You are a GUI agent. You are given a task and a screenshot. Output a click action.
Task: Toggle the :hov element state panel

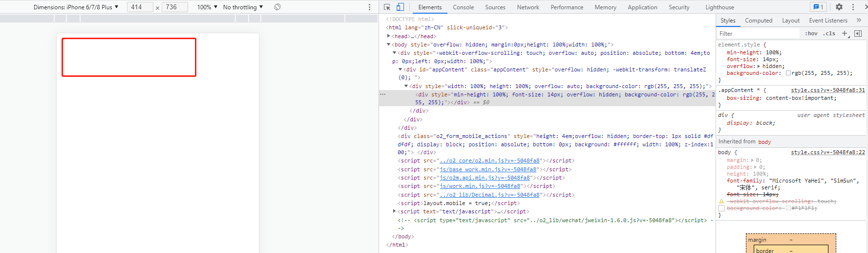[811, 33]
